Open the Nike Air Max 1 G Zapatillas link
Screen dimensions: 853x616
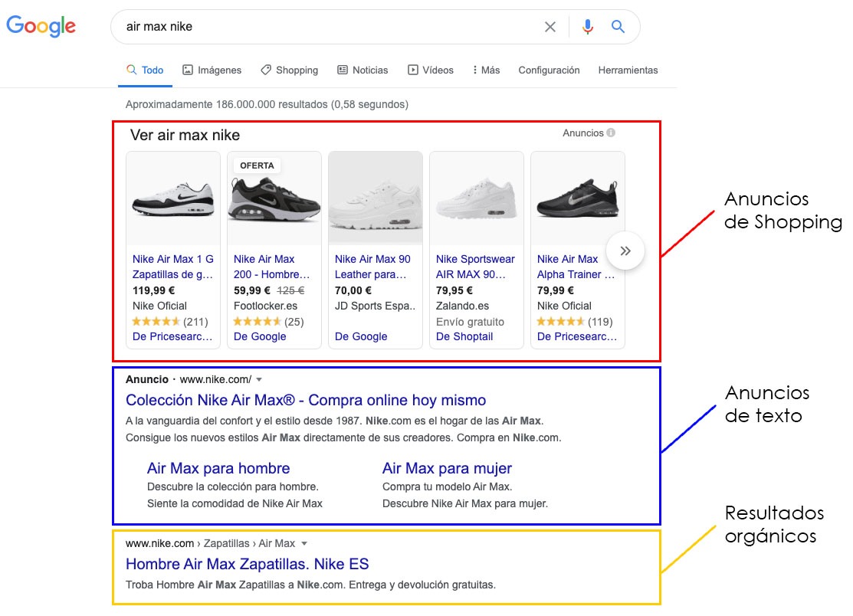(173, 267)
